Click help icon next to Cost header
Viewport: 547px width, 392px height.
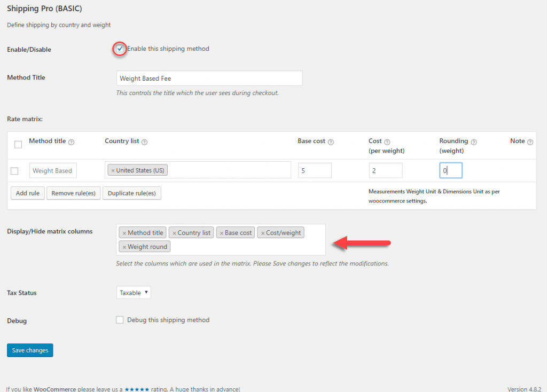tap(387, 142)
